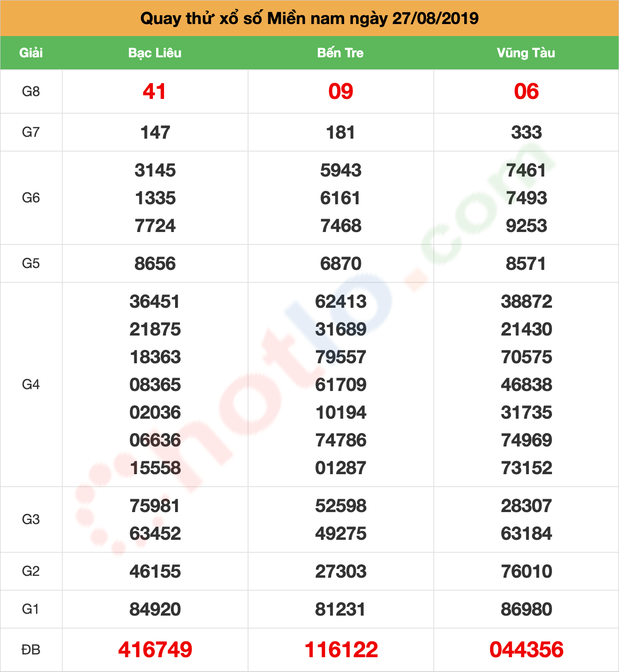Click the G5 row label
Image resolution: width=619 pixels, height=672 pixels.
coord(31,263)
